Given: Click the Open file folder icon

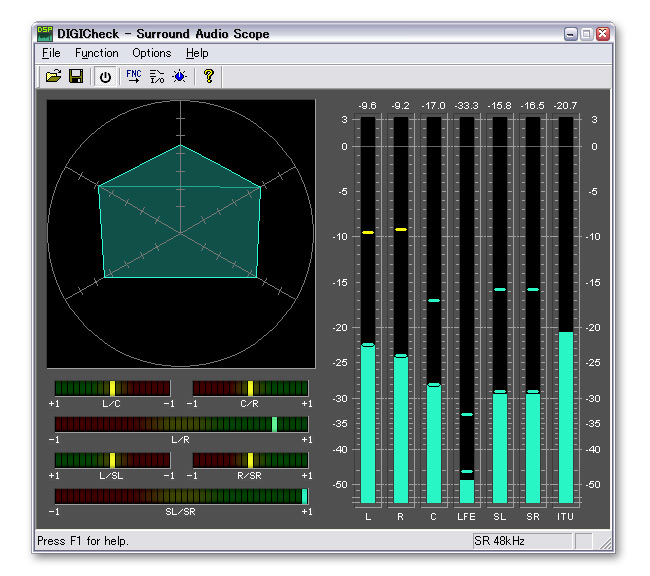Looking at the screenshot, I should click(x=53, y=76).
